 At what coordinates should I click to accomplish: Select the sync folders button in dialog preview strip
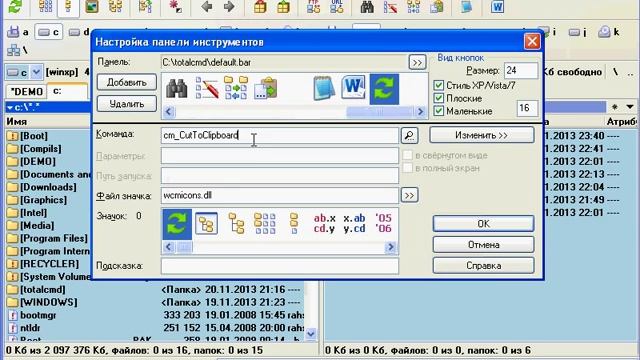click(x=236, y=88)
